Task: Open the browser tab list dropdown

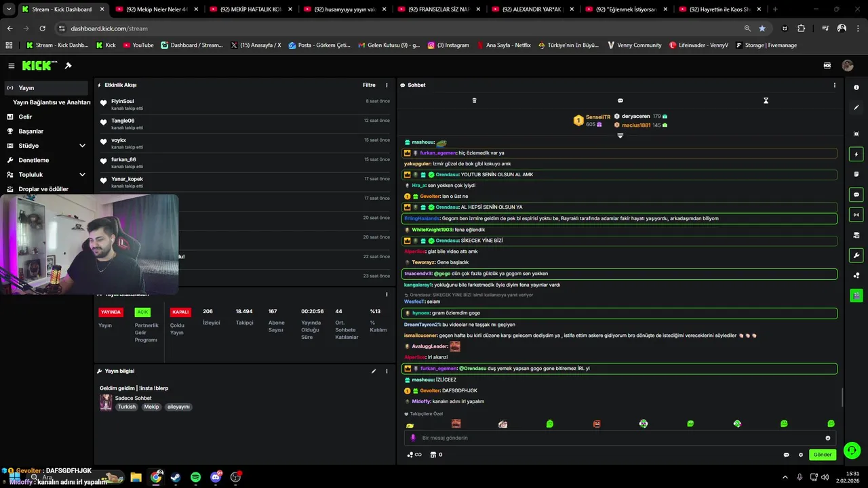Action: click(x=9, y=9)
